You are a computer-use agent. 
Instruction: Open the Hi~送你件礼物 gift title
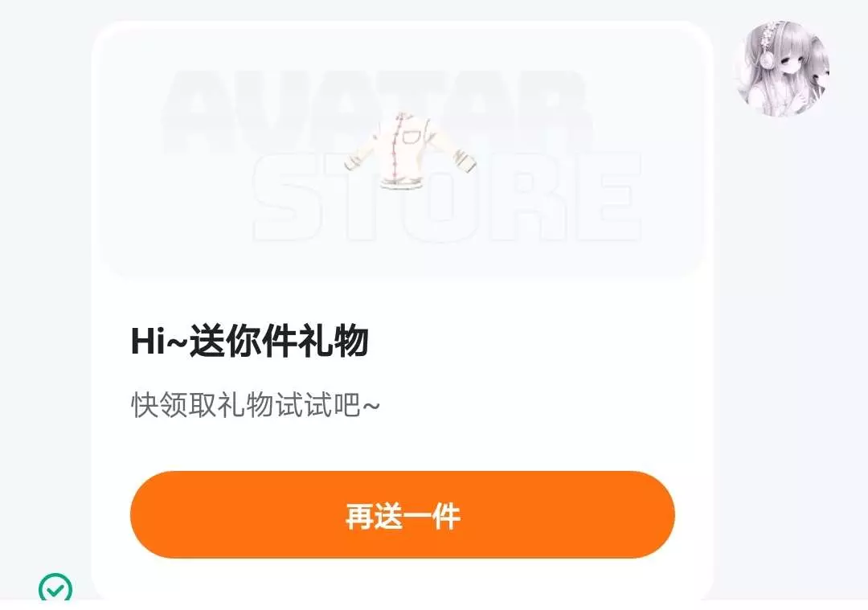click(250, 341)
